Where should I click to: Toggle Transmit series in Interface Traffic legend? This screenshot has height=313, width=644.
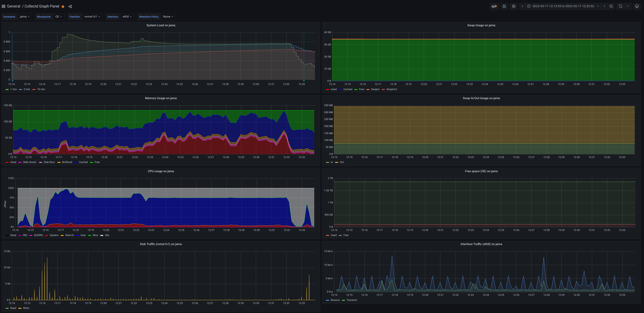pos(352,300)
